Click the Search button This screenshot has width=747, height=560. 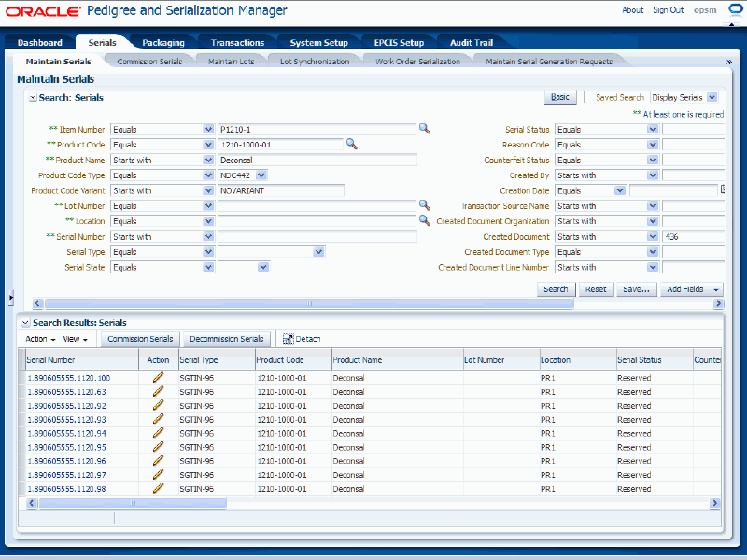coord(556,289)
